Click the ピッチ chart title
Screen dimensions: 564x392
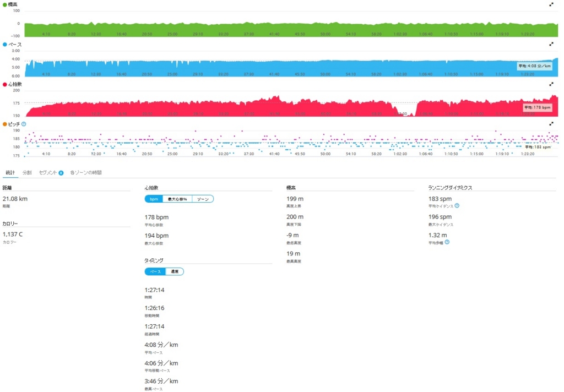click(x=14, y=124)
